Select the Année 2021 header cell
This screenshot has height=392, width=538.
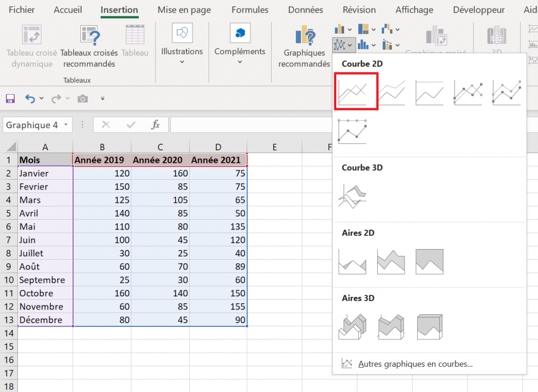click(x=218, y=160)
